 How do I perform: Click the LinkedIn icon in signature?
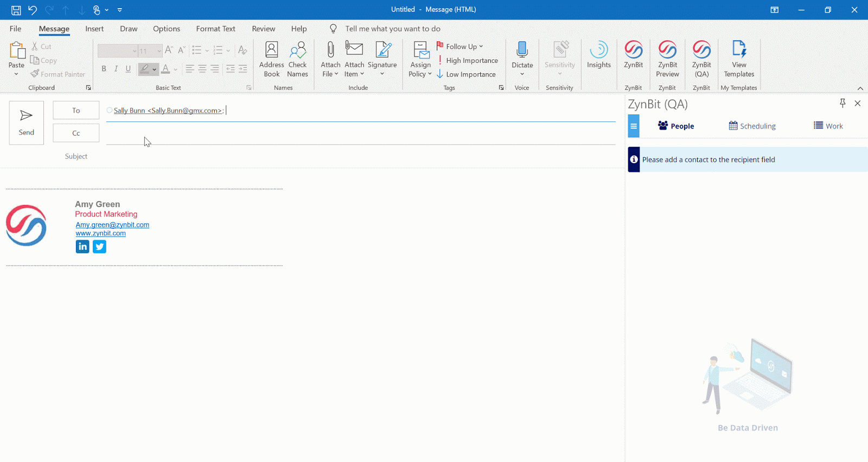82,247
